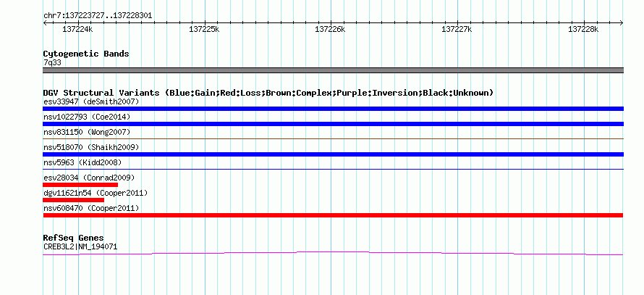The width and height of the screenshot is (644, 295).
Task: Click the nsv831150 (Wong2007) label
Action: click(87, 132)
